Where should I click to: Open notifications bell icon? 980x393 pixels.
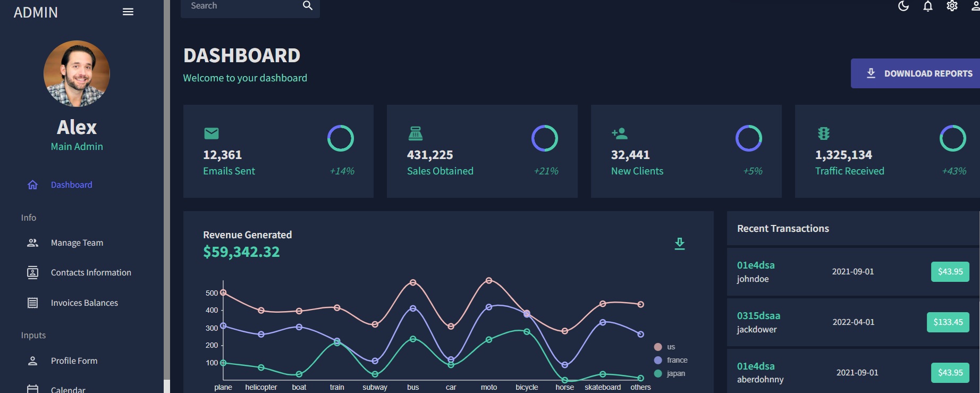[928, 6]
